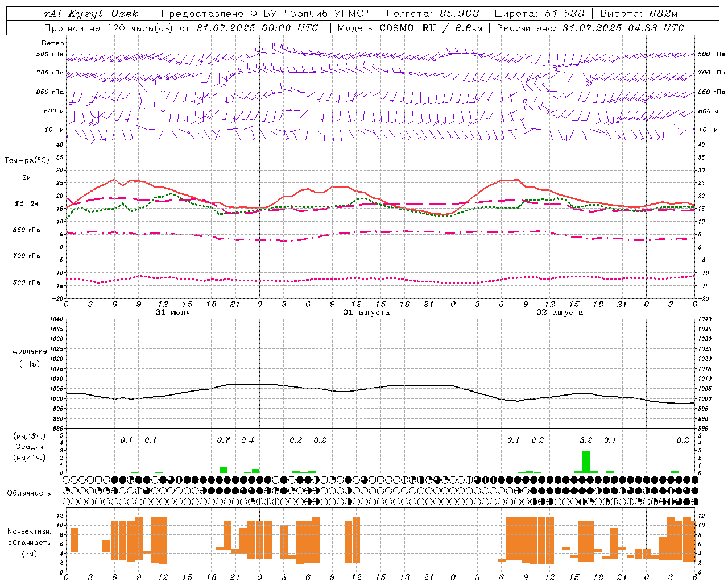Click the (мм/1ч.) precipitation unit label
Image resolution: width=728 pixels, height=582 pixels.
30,458
